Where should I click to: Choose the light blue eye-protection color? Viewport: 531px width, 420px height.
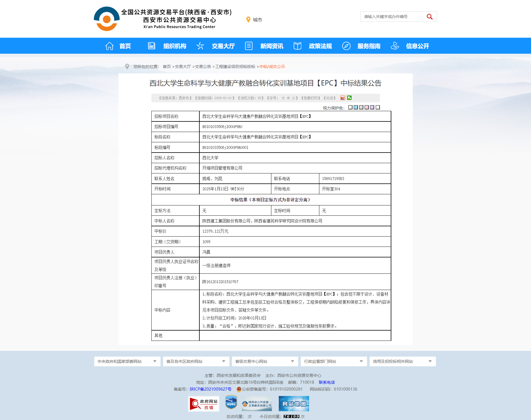tap(356, 107)
